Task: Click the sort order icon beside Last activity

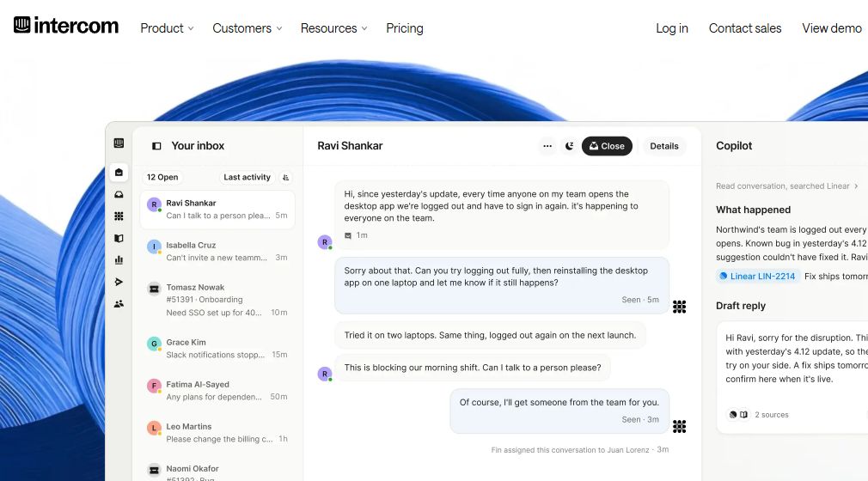Action: pyautogui.click(x=285, y=177)
